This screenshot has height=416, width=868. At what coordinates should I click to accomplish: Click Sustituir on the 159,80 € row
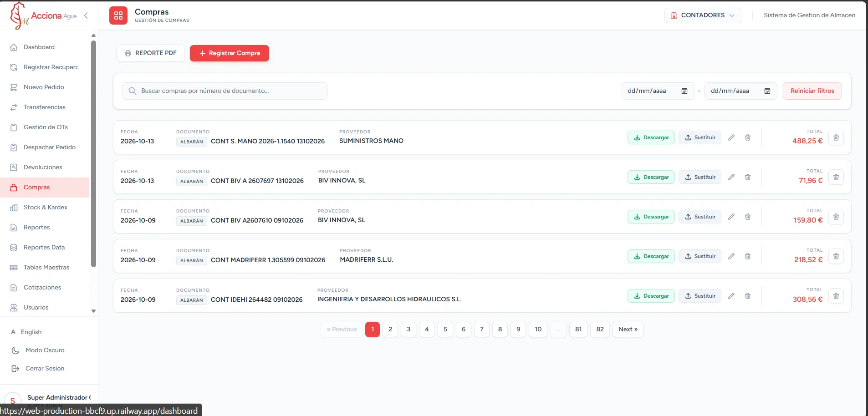[700, 217]
